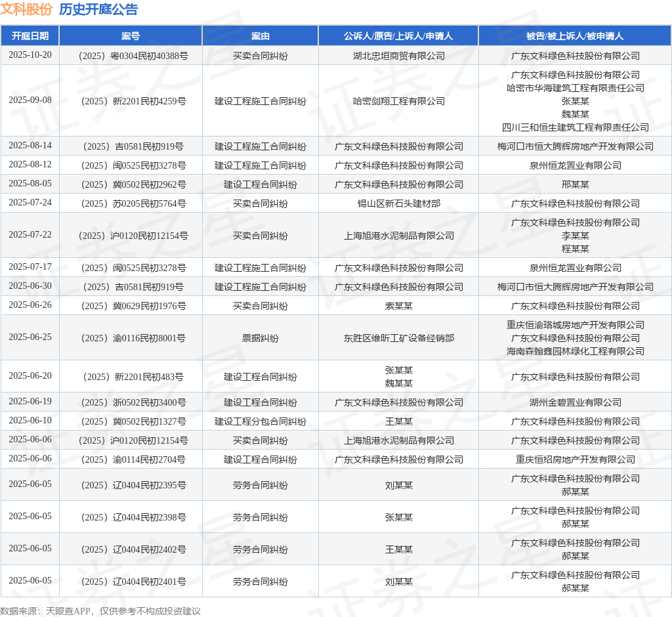Click case number 辽0404民初2402号
672x617 pixels.
point(133,549)
